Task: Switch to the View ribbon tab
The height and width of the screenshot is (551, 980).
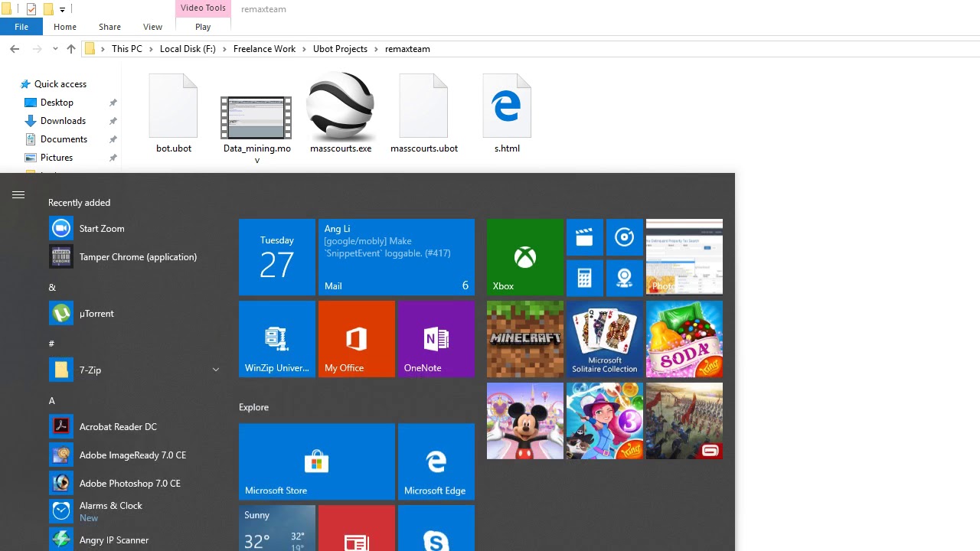Action: [152, 27]
